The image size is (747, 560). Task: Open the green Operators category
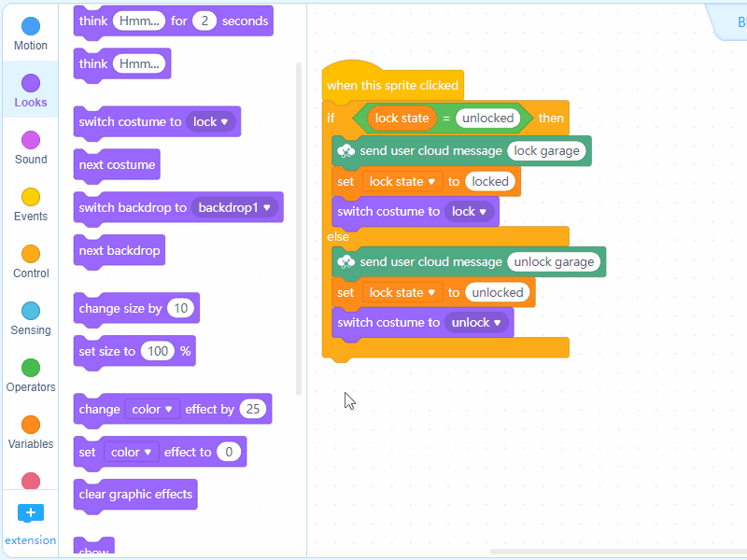click(x=31, y=369)
